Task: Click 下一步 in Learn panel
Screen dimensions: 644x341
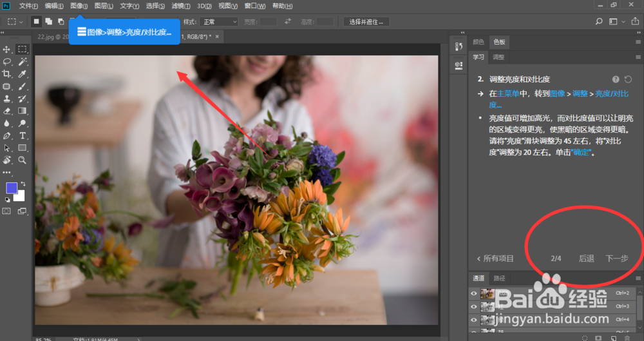Action: 616,258
